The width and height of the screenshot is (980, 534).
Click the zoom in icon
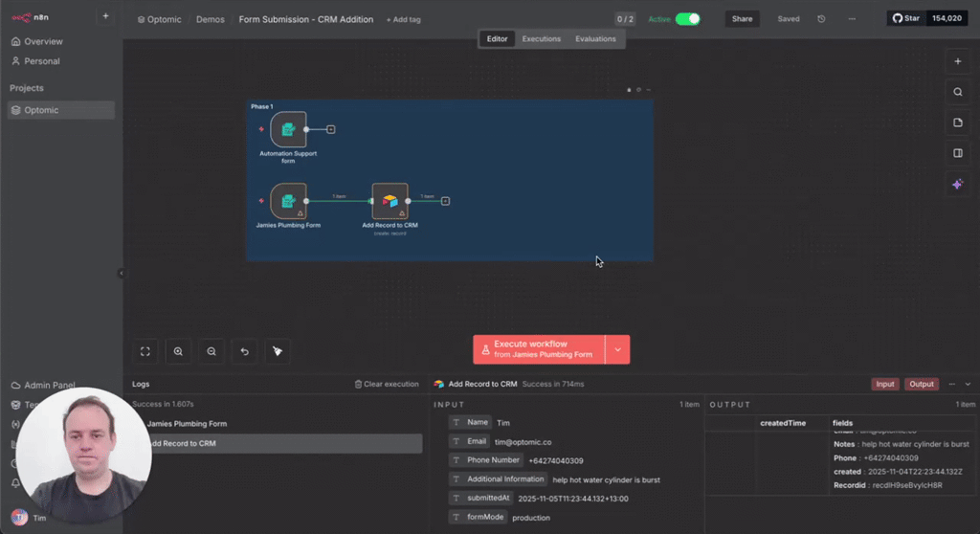tap(178, 351)
